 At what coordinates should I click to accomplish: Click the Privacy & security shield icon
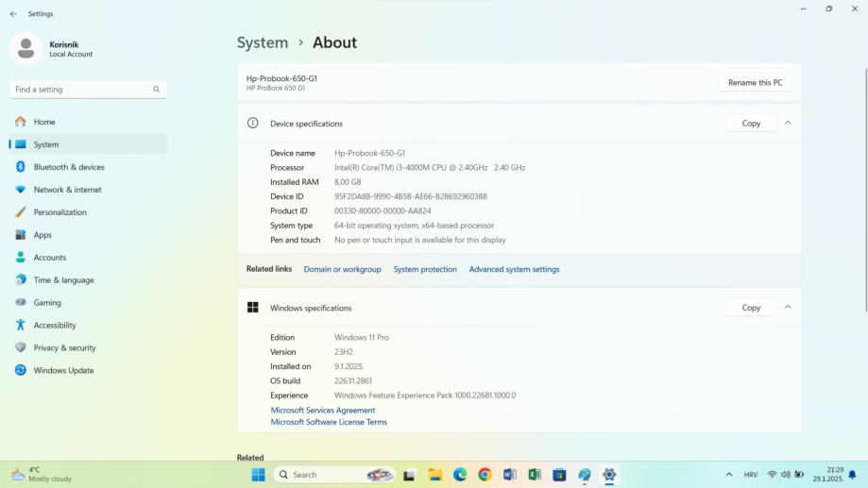click(21, 348)
